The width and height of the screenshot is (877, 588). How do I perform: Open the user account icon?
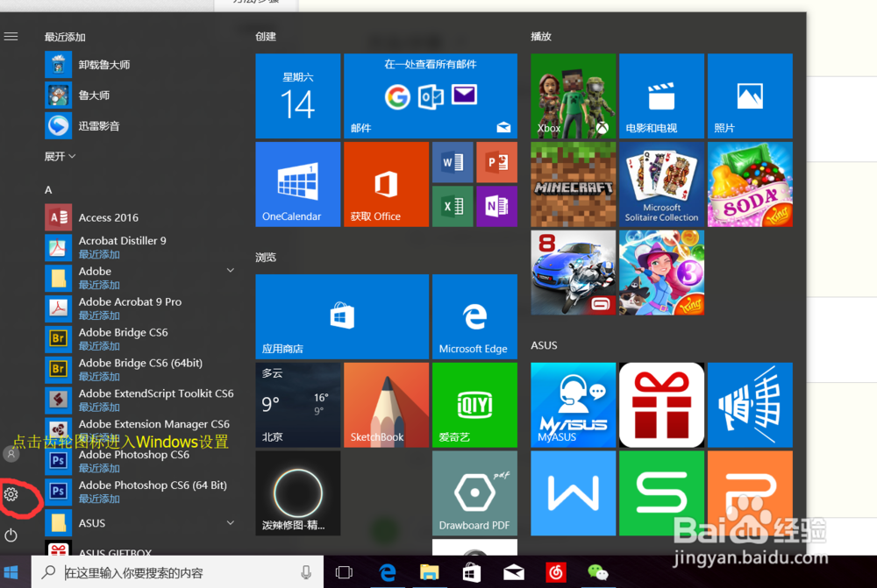point(11,454)
